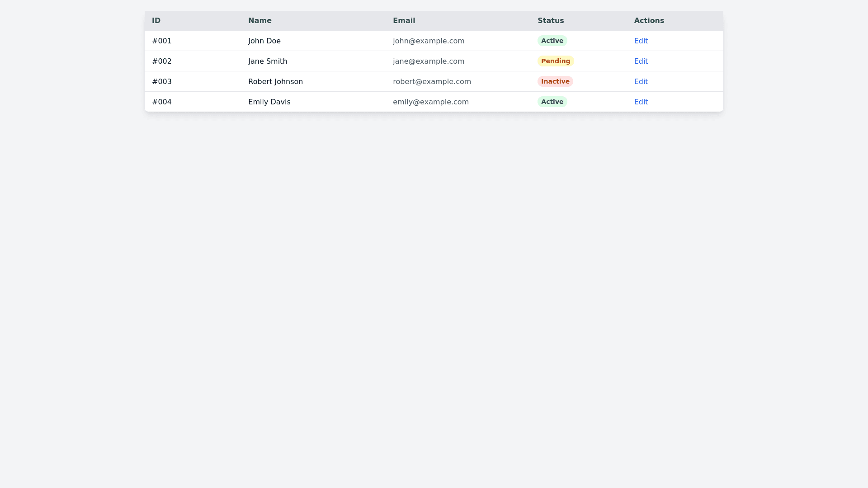Click the robert@example.com email

[432, 81]
